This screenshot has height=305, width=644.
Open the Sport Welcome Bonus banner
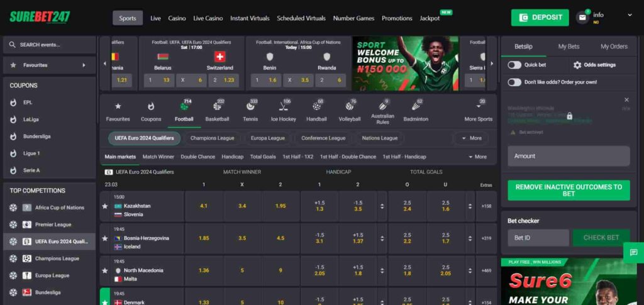405,64
